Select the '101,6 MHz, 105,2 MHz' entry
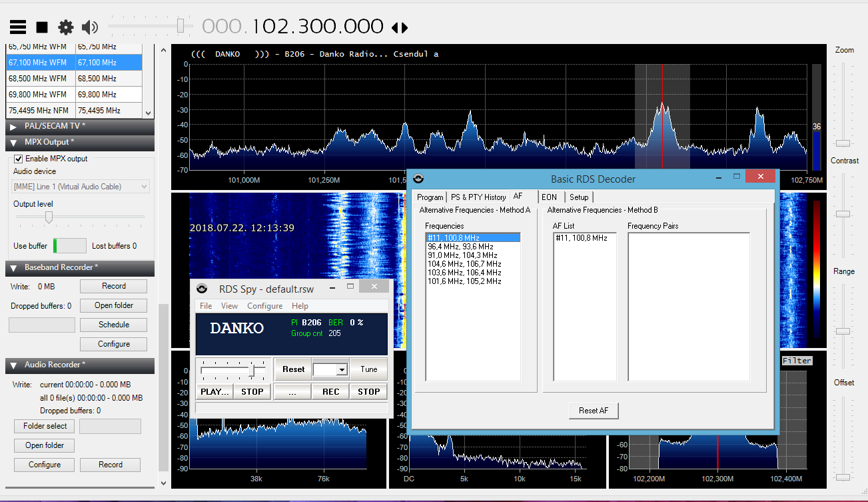This screenshot has width=868, height=502. coord(473,281)
